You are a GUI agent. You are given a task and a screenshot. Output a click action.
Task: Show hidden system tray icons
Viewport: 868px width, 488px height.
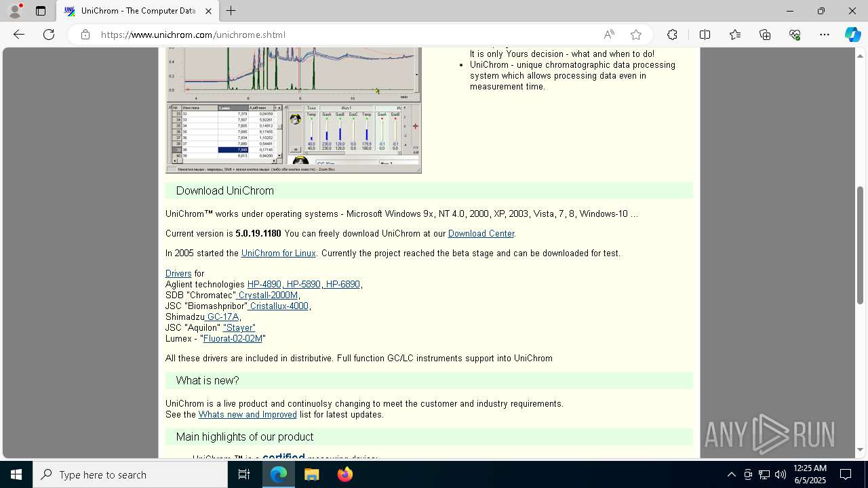coord(731,474)
